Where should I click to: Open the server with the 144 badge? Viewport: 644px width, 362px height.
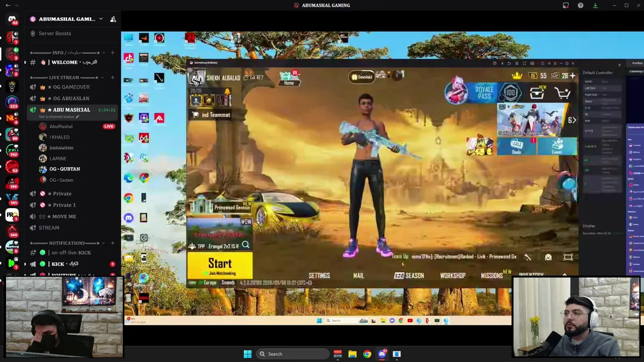click(x=12, y=231)
